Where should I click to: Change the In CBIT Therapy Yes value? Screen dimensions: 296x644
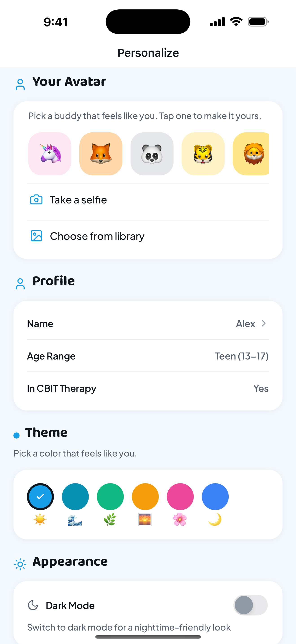[x=261, y=388]
